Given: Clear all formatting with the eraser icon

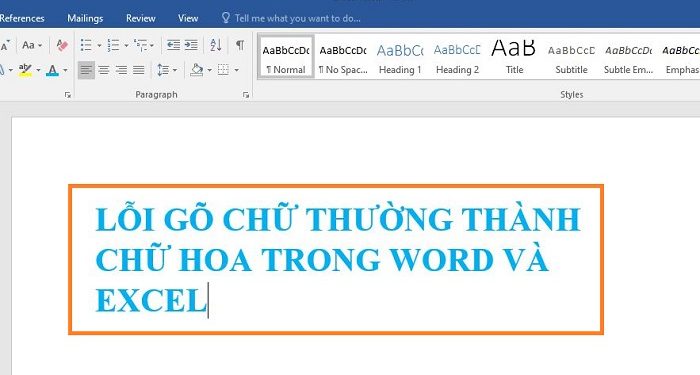Looking at the screenshot, I should click(62, 45).
